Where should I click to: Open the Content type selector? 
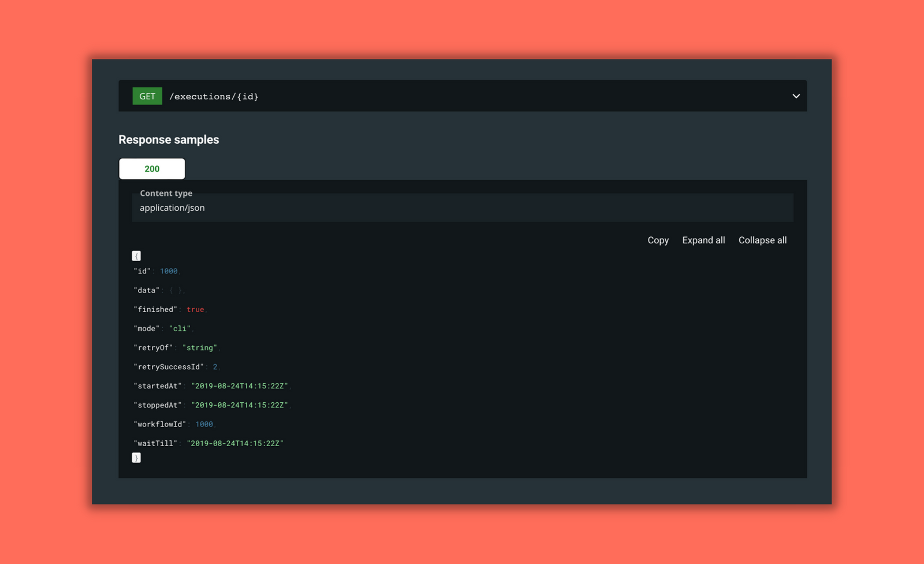click(462, 207)
